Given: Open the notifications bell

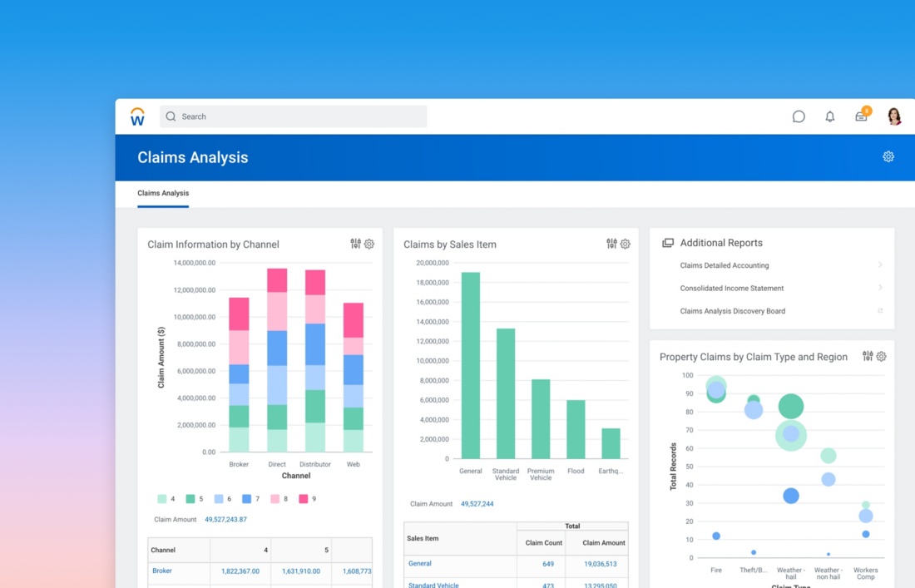Looking at the screenshot, I should [x=829, y=116].
